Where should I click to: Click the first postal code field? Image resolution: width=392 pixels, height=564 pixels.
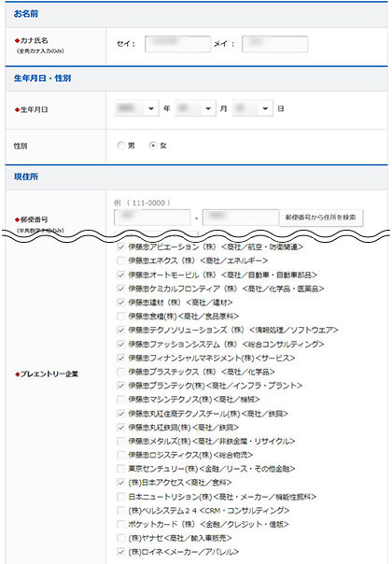coord(152,218)
